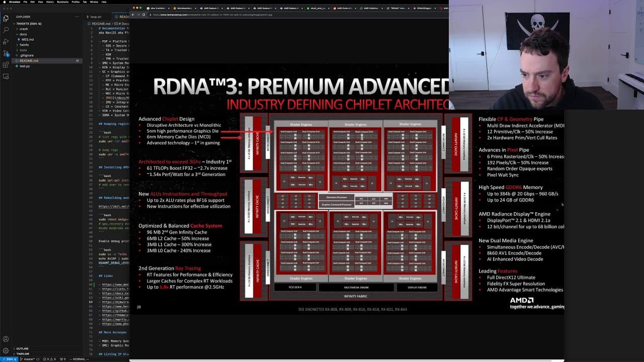Image resolution: width=644 pixels, height=362 pixels.
Task: Click the ports forwarded indicator in status bar
Action: 63,359
